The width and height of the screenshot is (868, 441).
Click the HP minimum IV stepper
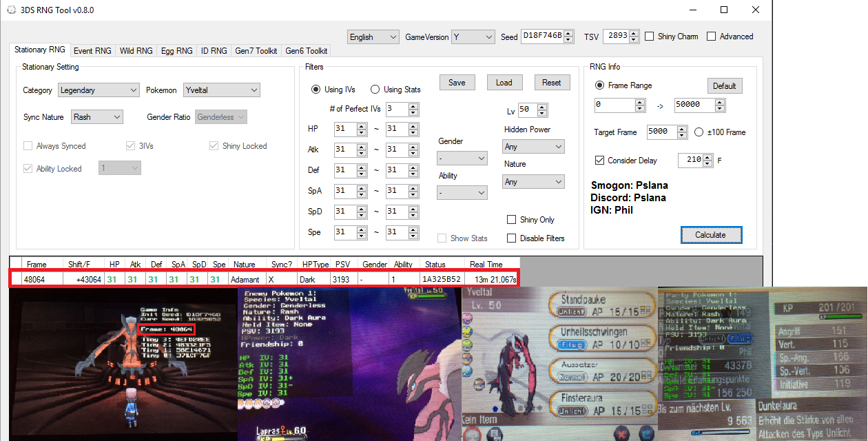[350, 129]
